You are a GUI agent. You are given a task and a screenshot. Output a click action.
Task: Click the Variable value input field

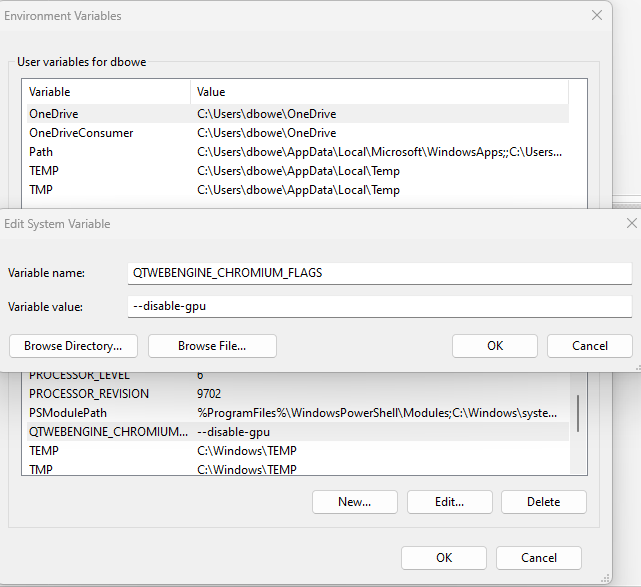pos(381,307)
